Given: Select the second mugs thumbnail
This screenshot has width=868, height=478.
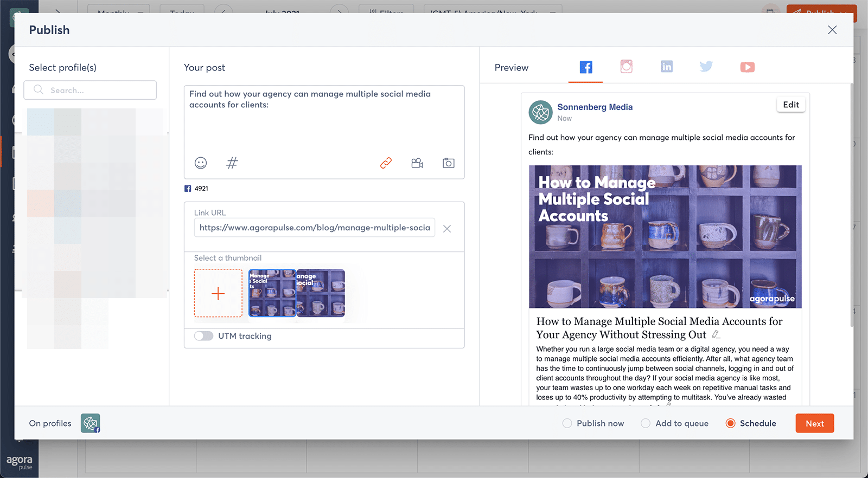Looking at the screenshot, I should pos(321,293).
